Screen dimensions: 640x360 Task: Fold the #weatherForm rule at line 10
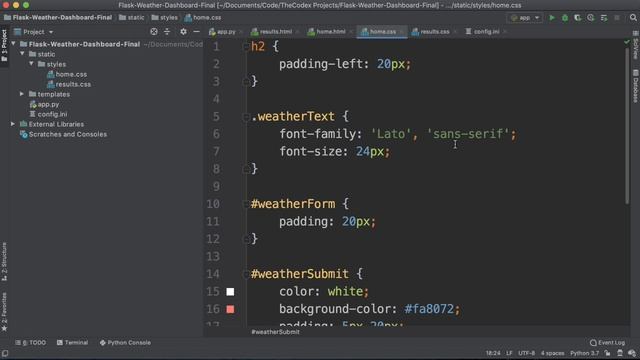click(x=246, y=204)
